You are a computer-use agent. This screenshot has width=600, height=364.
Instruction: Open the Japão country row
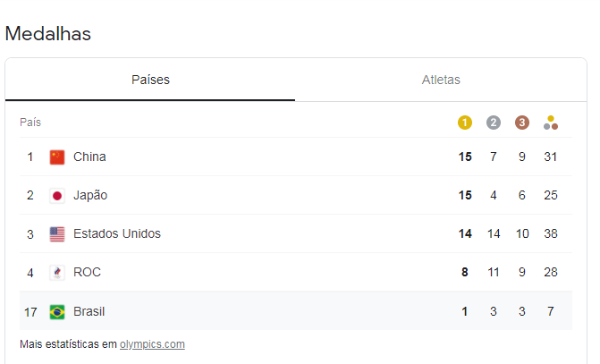click(x=90, y=196)
